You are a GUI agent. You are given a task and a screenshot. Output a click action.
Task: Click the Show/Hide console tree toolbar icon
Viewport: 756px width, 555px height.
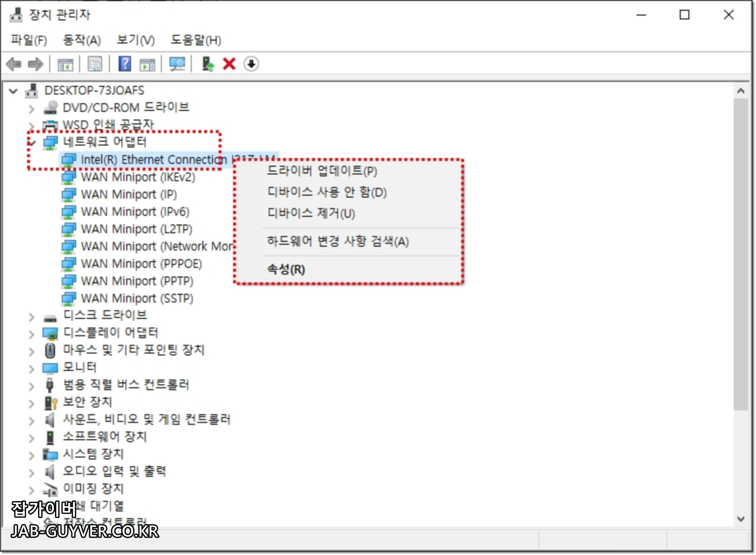click(x=66, y=64)
